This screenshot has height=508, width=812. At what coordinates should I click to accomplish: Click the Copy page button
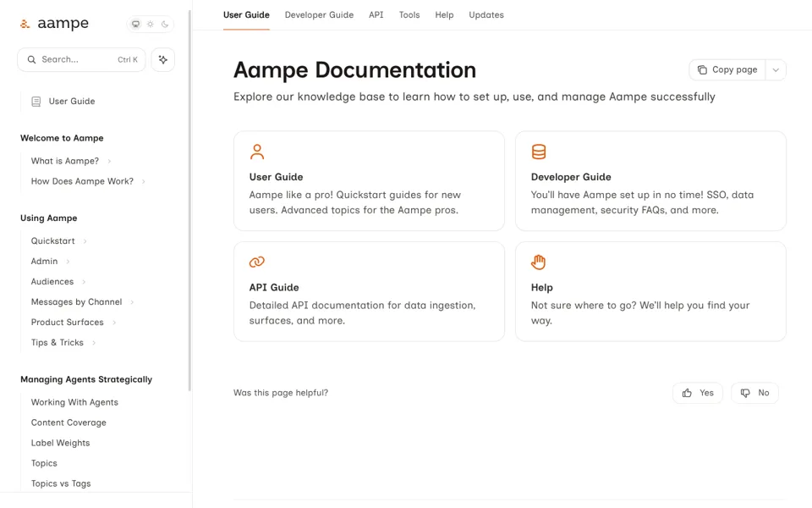(727, 70)
